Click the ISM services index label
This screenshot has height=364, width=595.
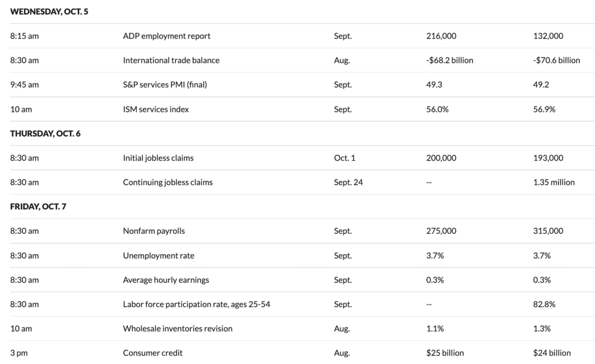[x=156, y=109]
